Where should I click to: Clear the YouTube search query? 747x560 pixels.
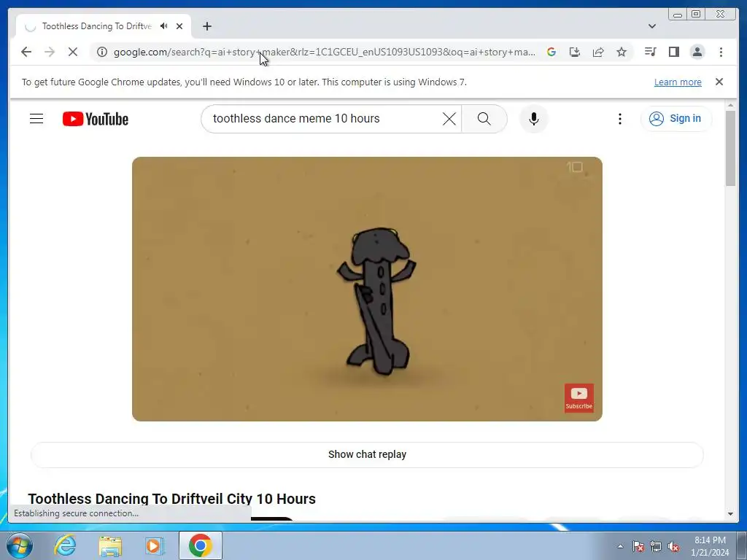click(x=449, y=119)
